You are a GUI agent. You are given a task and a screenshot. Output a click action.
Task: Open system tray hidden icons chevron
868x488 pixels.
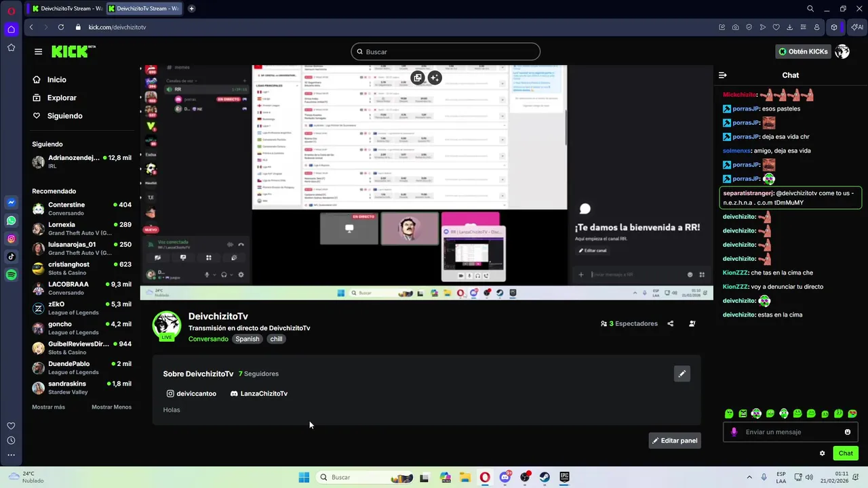coord(749,477)
